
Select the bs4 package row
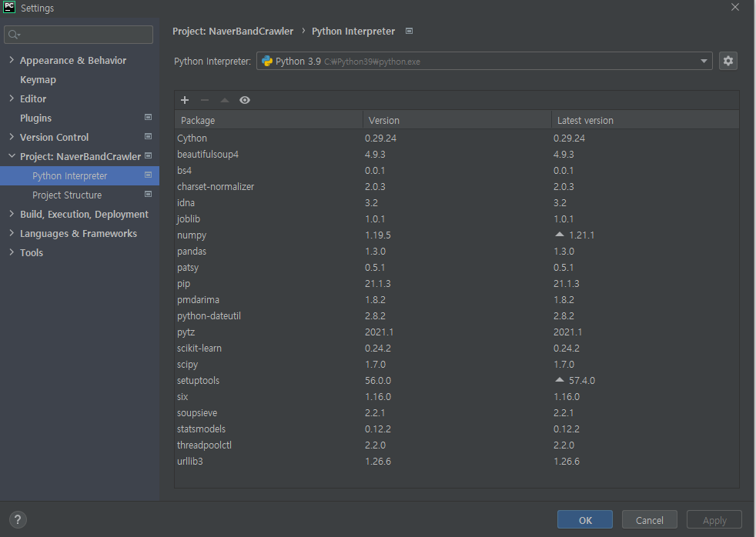tap(457, 171)
